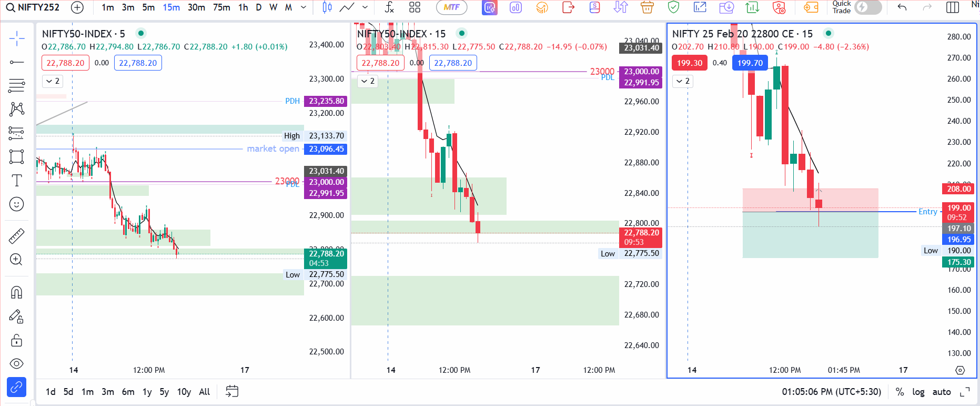The image size is (980, 406).
Task: Expand chart type dropdown arrow
Action: [x=365, y=7]
